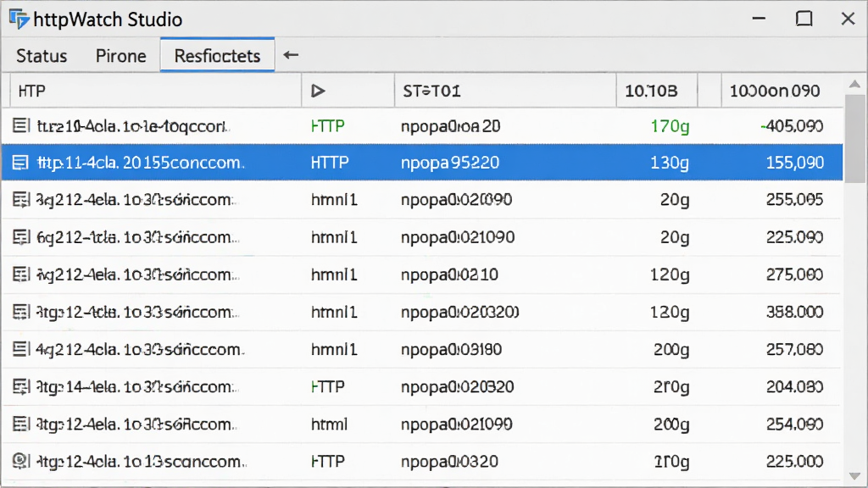
Task: Click the 155,090 value
Action: click(x=794, y=163)
